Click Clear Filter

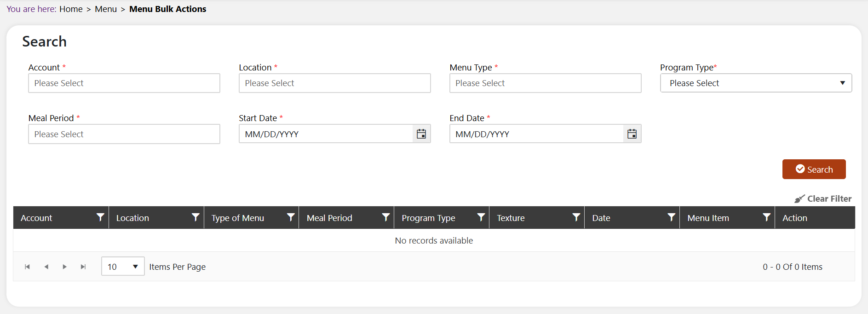click(x=823, y=198)
